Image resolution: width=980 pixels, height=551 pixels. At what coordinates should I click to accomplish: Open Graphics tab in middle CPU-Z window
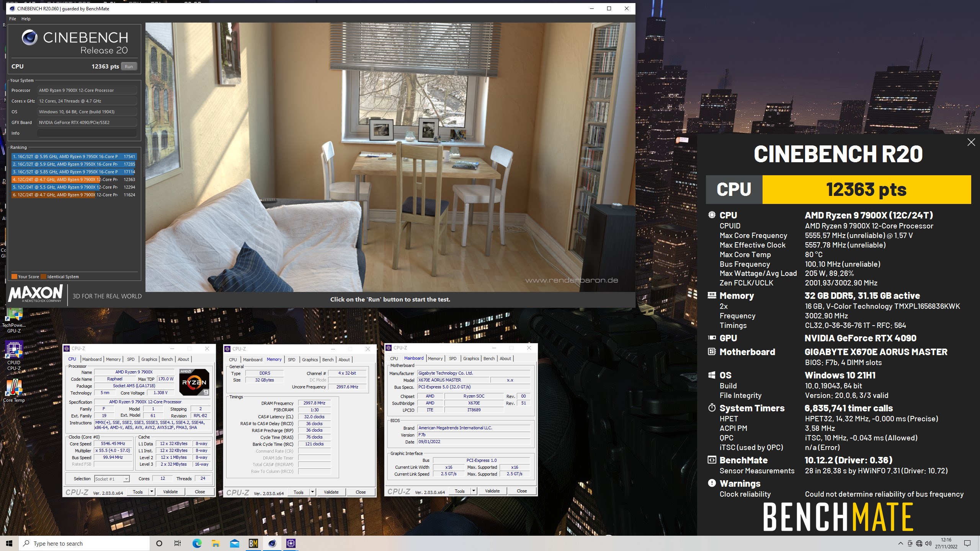pos(310,360)
